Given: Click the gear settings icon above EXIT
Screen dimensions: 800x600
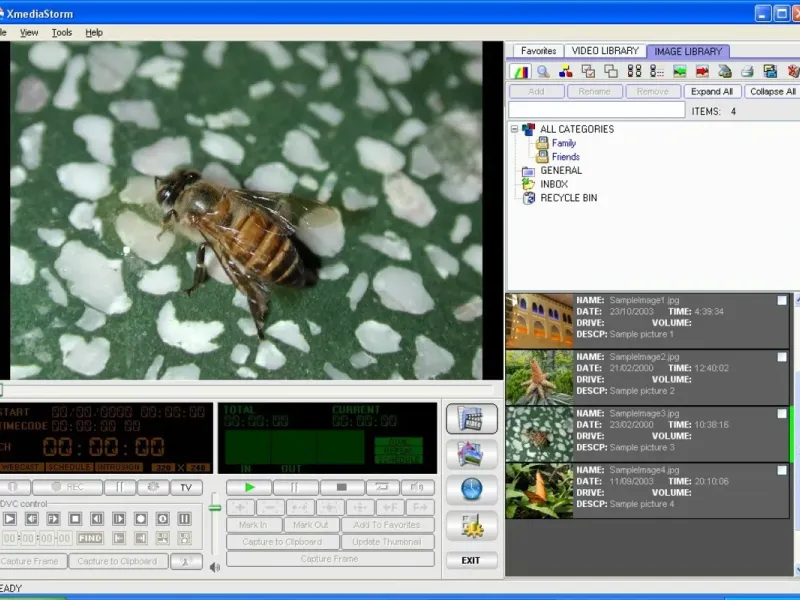Looking at the screenshot, I should coord(471,524).
